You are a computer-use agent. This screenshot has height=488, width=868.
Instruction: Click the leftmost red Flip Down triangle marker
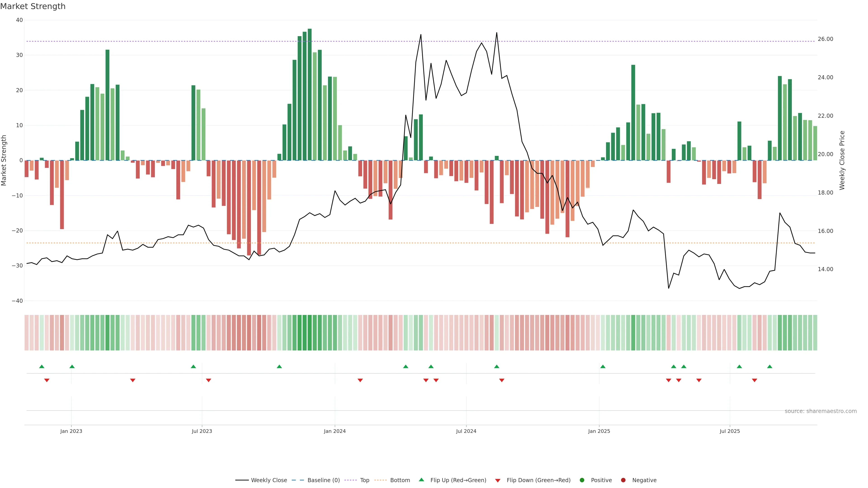coord(47,380)
